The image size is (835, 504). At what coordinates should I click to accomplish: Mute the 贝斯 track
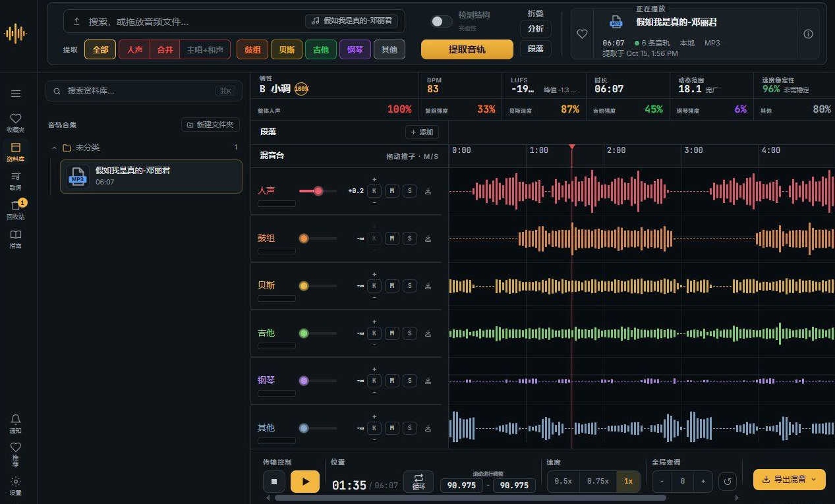[x=392, y=286]
